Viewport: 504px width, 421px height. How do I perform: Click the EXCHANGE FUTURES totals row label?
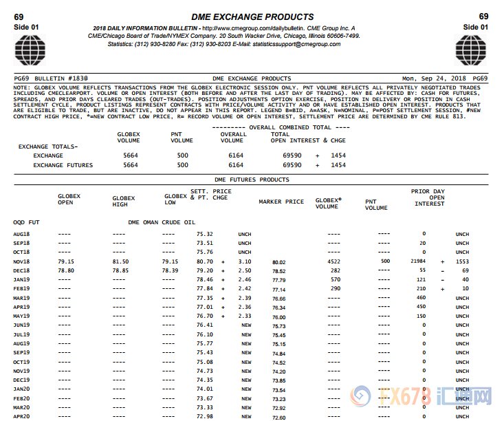63,165
